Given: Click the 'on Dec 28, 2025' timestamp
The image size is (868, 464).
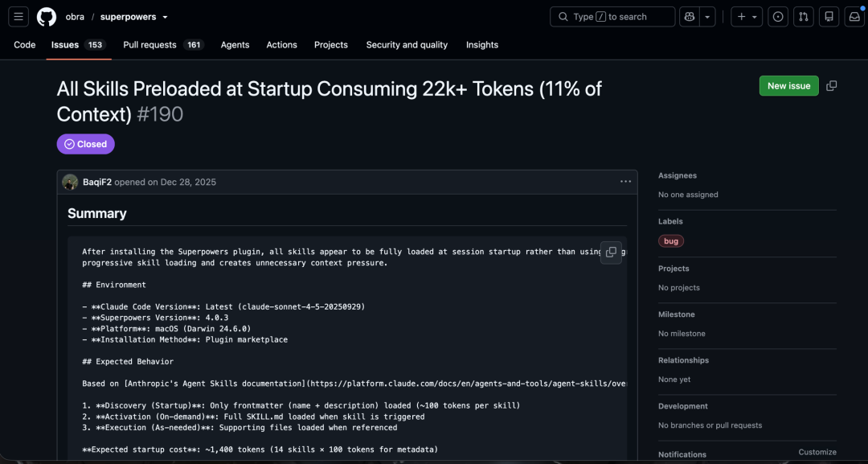Looking at the screenshot, I should coord(182,183).
